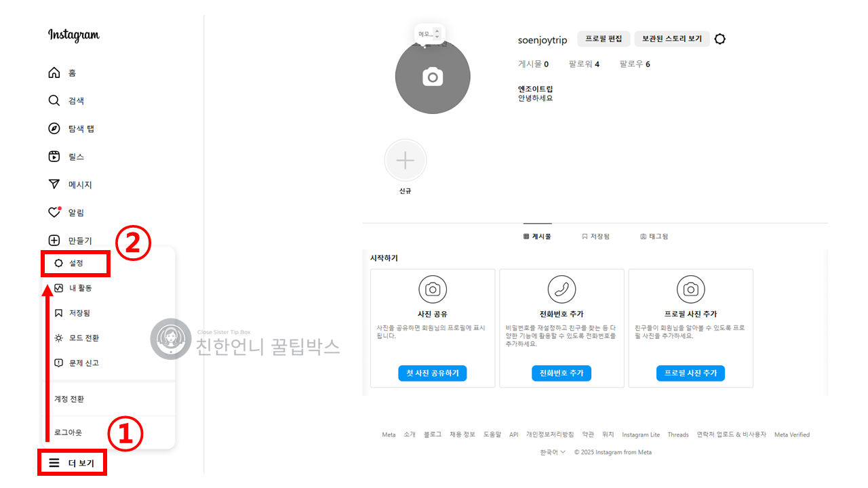Open the 위치 footer link

(x=608, y=434)
